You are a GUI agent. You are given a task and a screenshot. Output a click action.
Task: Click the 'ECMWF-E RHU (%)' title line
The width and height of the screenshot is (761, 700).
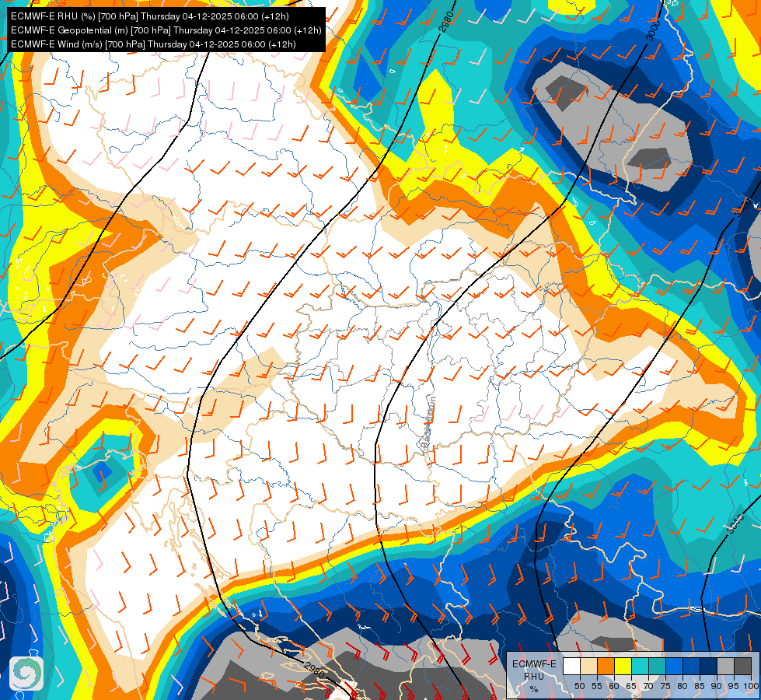coord(149,16)
